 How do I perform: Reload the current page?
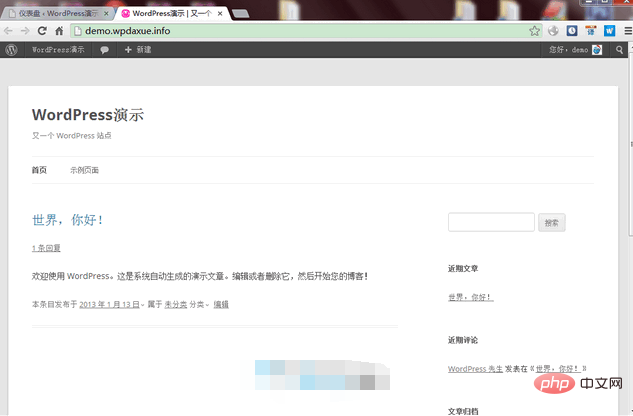point(42,31)
